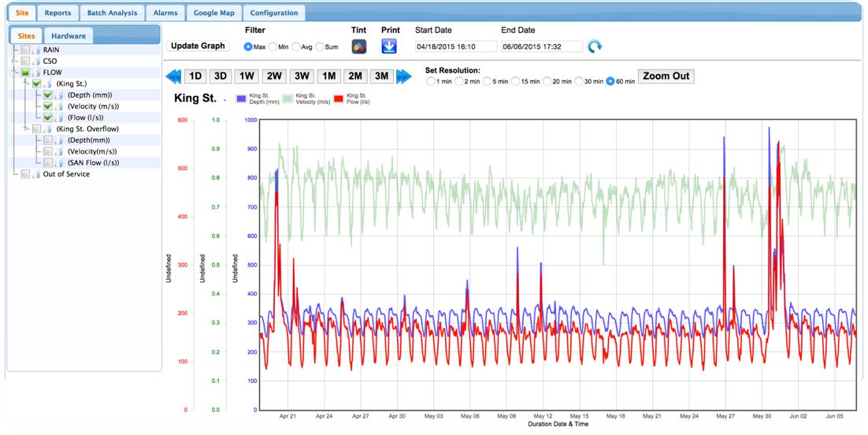The height and width of the screenshot is (435, 868).
Task: Set time span to 1W
Action: [247, 76]
